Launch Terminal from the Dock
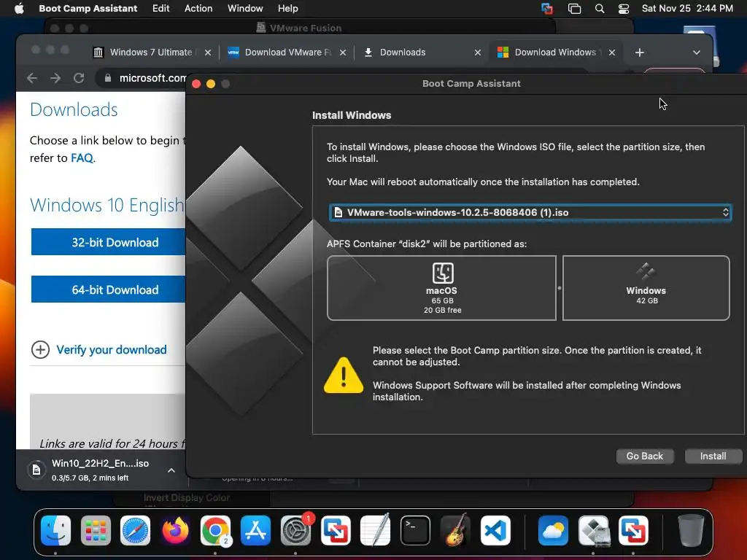This screenshot has width=747, height=560. tap(415, 530)
